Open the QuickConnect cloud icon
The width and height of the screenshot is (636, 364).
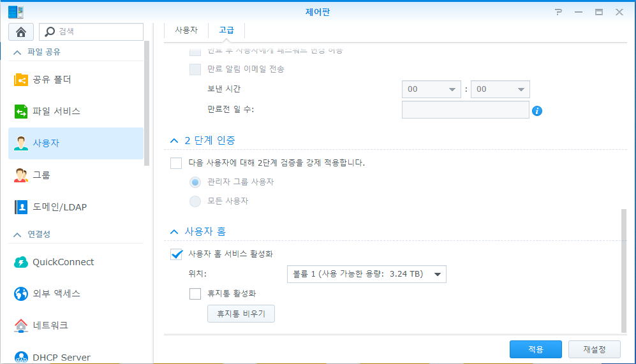[x=20, y=262]
